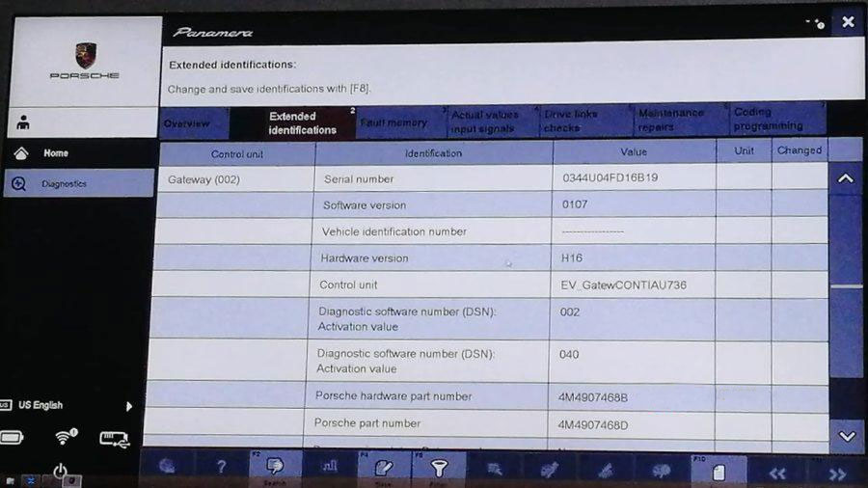Click the Control unit column header
This screenshot has height=488, width=868.
(x=237, y=154)
